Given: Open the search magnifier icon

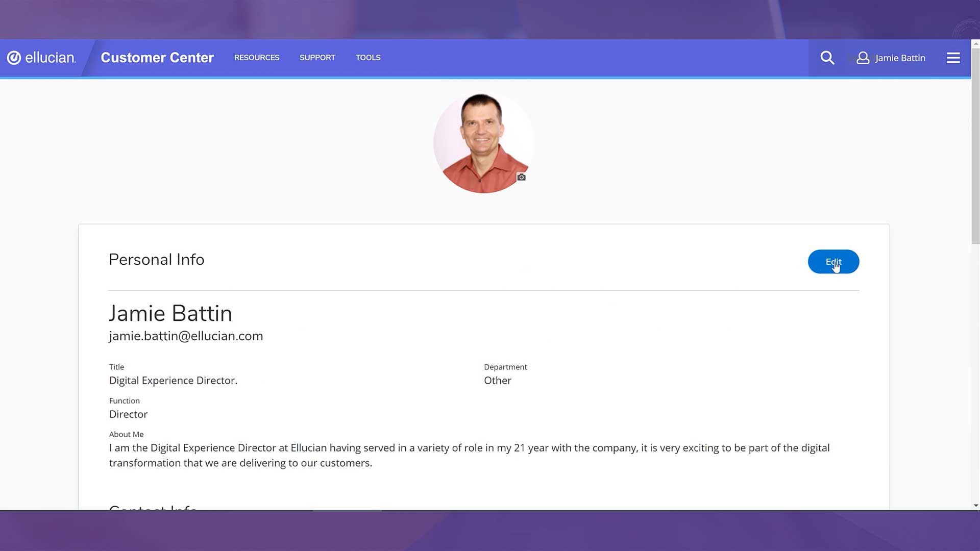Looking at the screenshot, I should [x=827, y=58].
